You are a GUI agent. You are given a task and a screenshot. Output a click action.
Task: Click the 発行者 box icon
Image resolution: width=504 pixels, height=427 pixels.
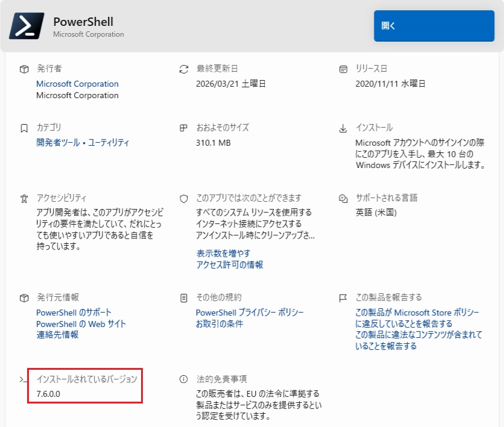point(24,69)
